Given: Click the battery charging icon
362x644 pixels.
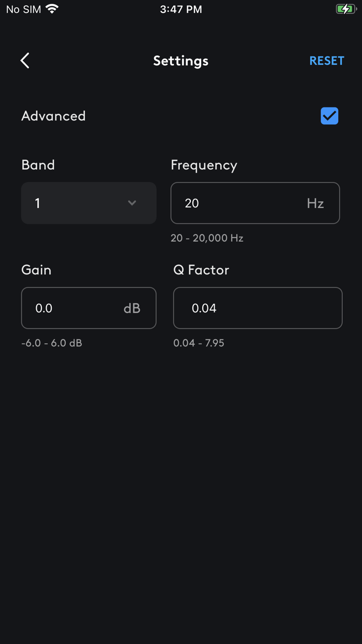Looking at the screenshot, I should tap(345, 9).
